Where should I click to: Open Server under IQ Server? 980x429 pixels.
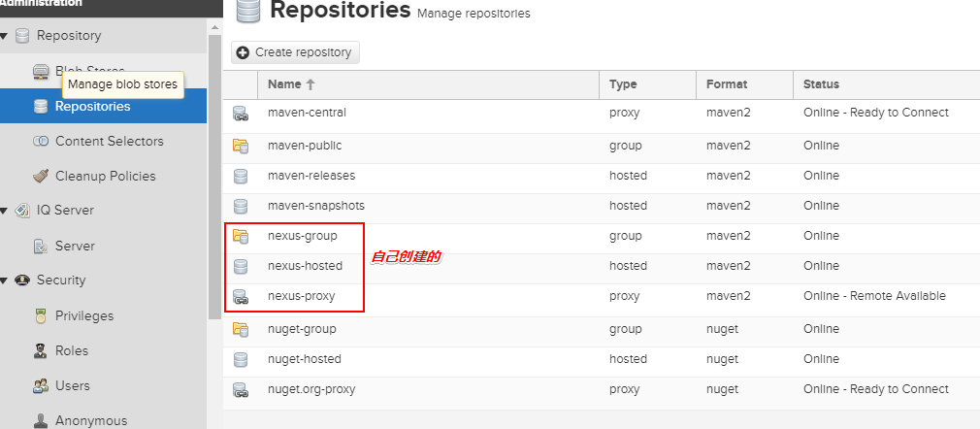103,247
